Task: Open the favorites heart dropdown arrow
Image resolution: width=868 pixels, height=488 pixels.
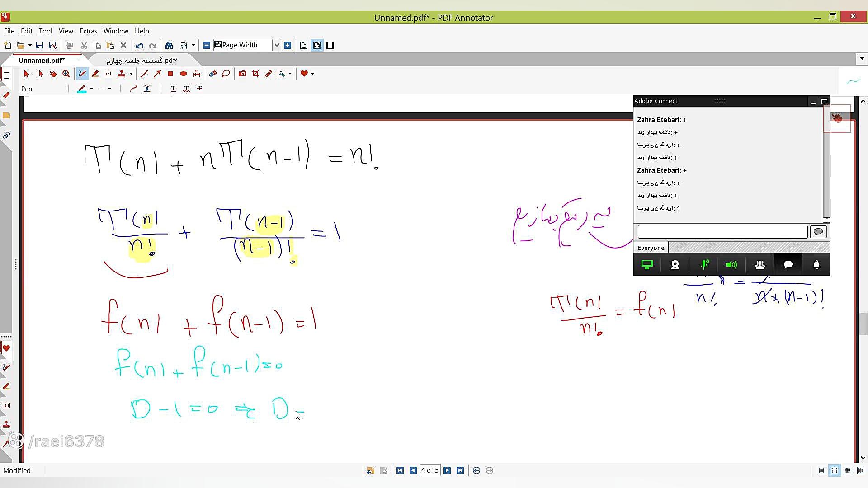Action: [x=312, y=74]
